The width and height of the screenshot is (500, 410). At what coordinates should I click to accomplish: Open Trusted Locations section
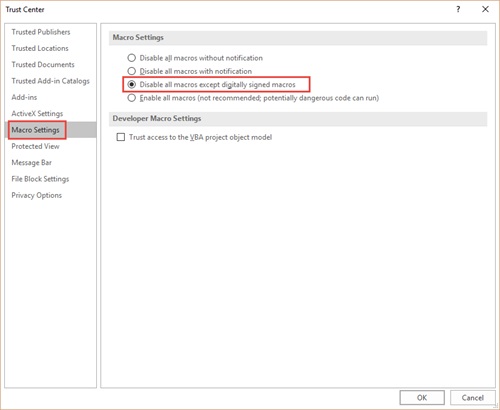point(40,48)
